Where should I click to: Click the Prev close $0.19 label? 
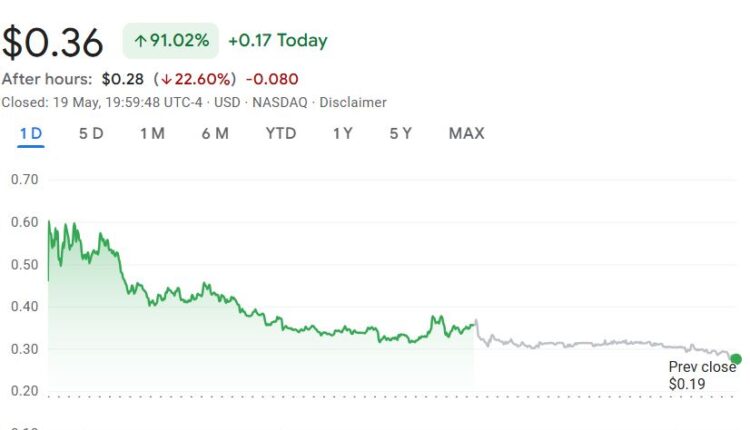click(x=702, y=375)
